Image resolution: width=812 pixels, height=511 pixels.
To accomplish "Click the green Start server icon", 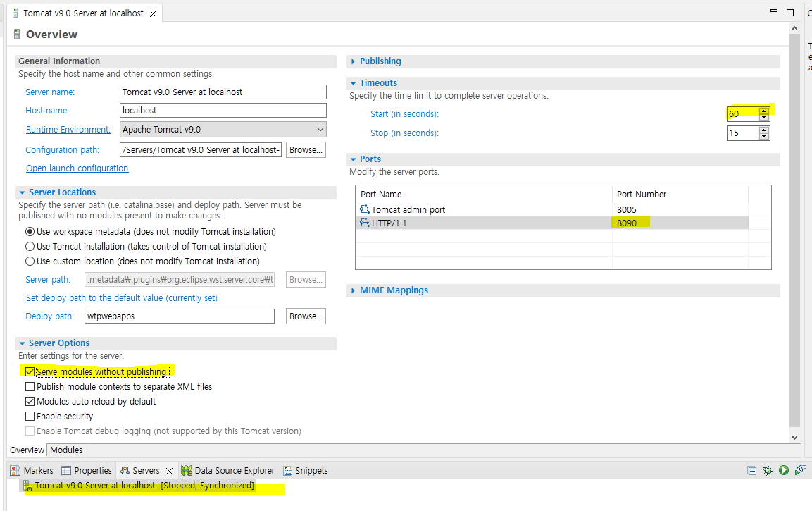I will point(784,470).
